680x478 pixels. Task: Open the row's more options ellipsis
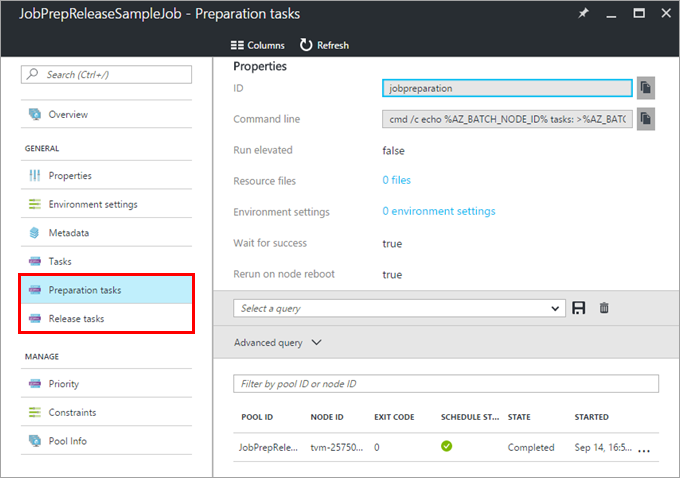643,448
